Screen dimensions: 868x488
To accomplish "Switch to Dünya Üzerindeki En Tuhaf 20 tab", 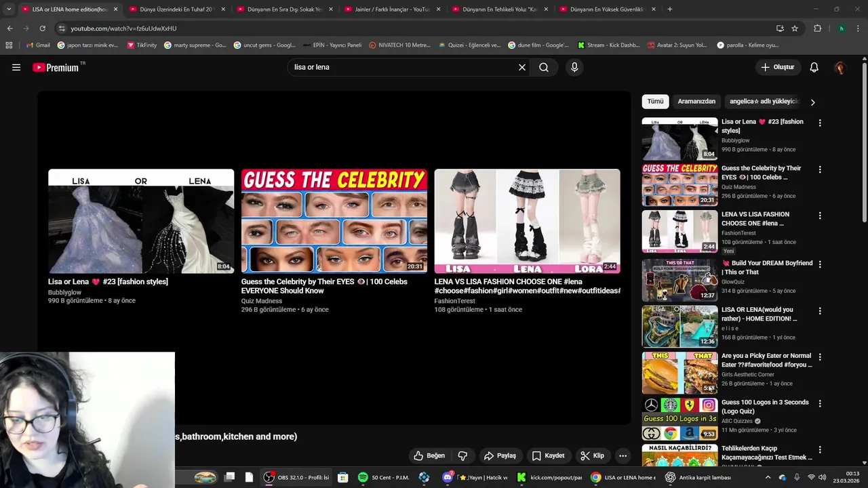I will [177, 9].
